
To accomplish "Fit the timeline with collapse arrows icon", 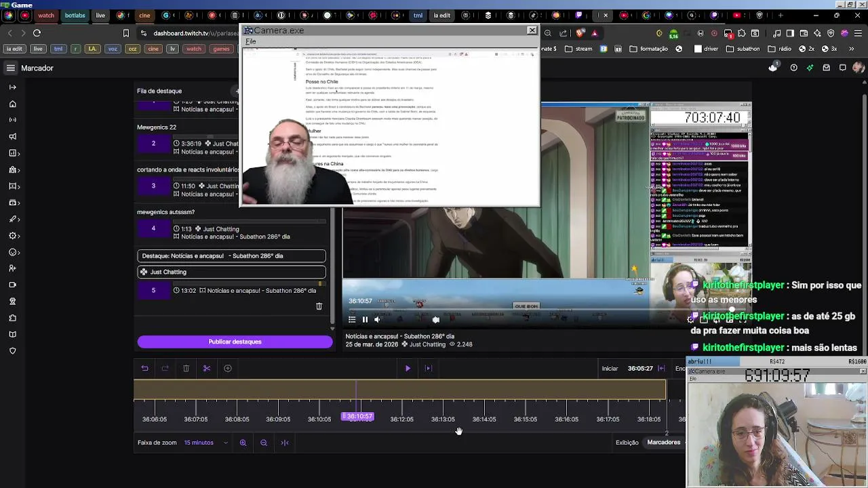I will 285,443.
